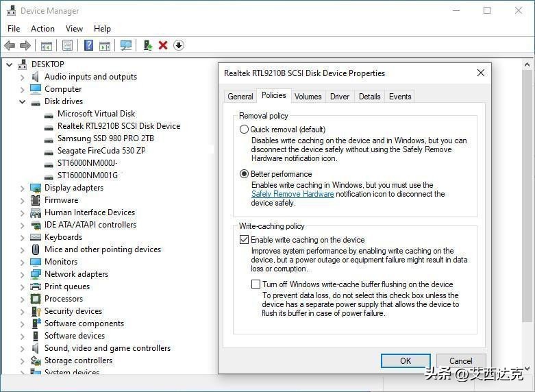Scan for hardware changes monitor icon
535x392 pixels.
(x=126, y=45)
